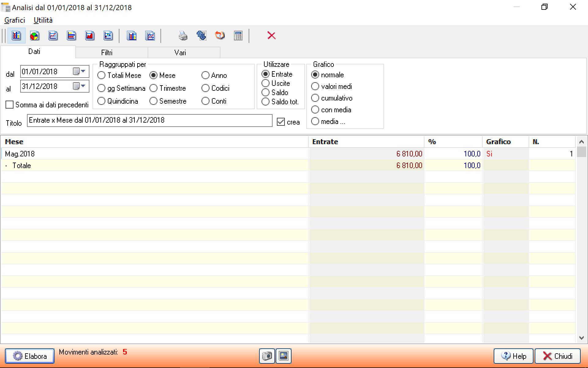Choose Uscite under Utilizzare
The width and height of the screenshot is (588, 368).
(266, 83)
